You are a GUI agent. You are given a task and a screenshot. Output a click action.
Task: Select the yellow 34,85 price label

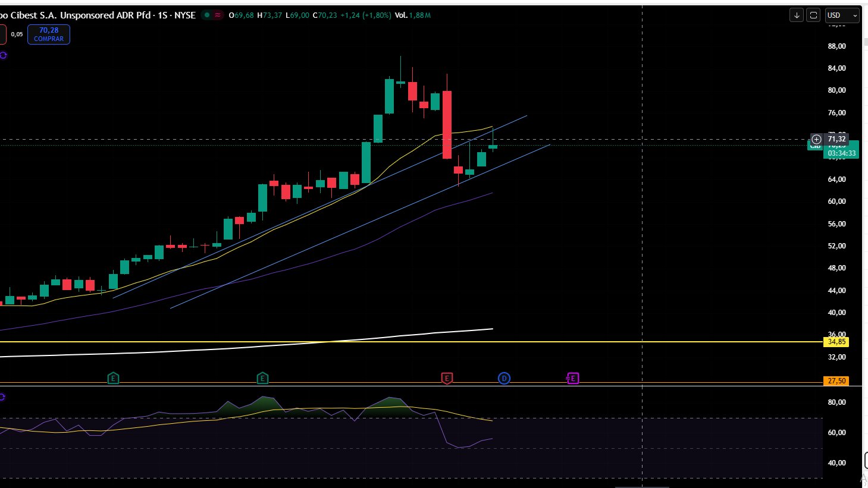click(836, 342)
